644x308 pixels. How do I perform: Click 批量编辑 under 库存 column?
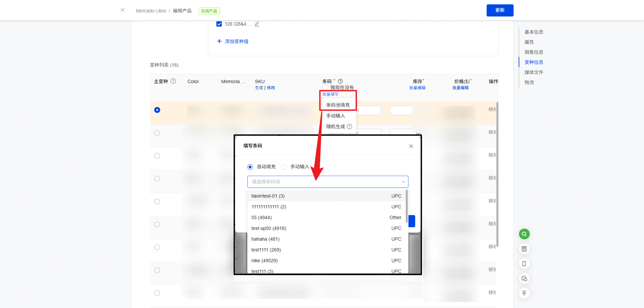[x=417, y=88]
